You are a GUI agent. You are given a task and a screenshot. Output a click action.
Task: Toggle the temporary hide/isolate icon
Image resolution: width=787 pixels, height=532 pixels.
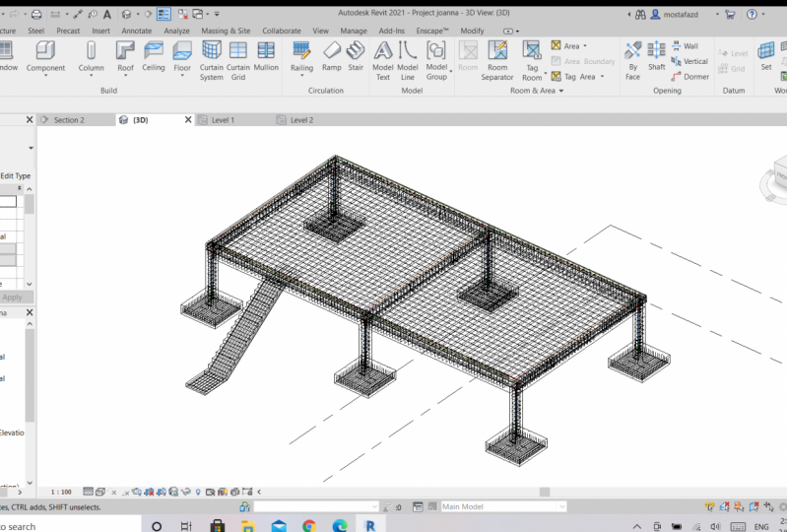(x=185, y=492)
